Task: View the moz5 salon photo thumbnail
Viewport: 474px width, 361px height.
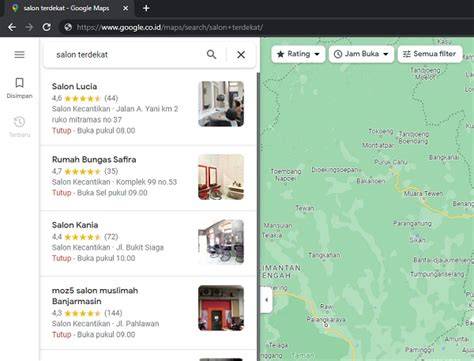Action: (x=221, y=308)
